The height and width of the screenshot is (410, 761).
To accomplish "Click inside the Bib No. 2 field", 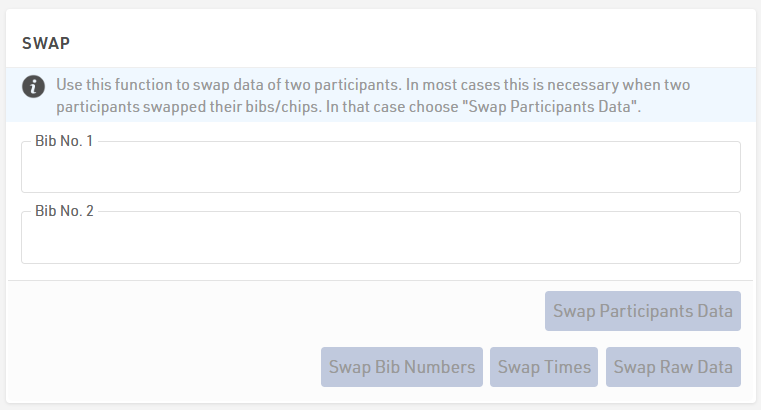I will point(380,237).
